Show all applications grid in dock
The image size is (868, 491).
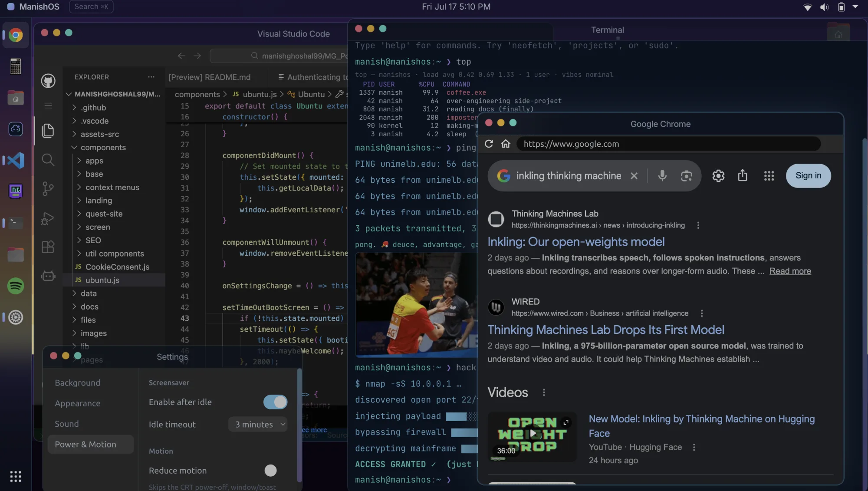16,476
